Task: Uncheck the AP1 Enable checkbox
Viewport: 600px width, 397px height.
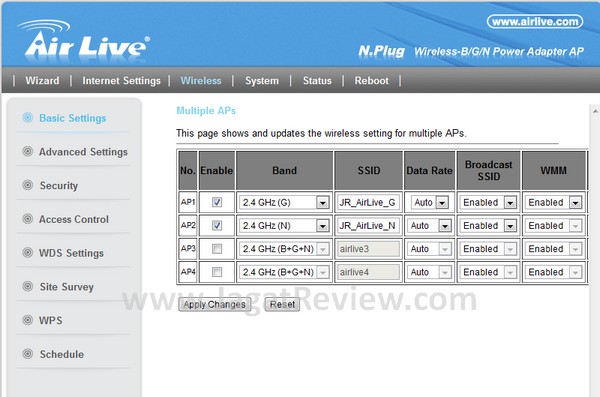Action: click(x=217, y=202)
